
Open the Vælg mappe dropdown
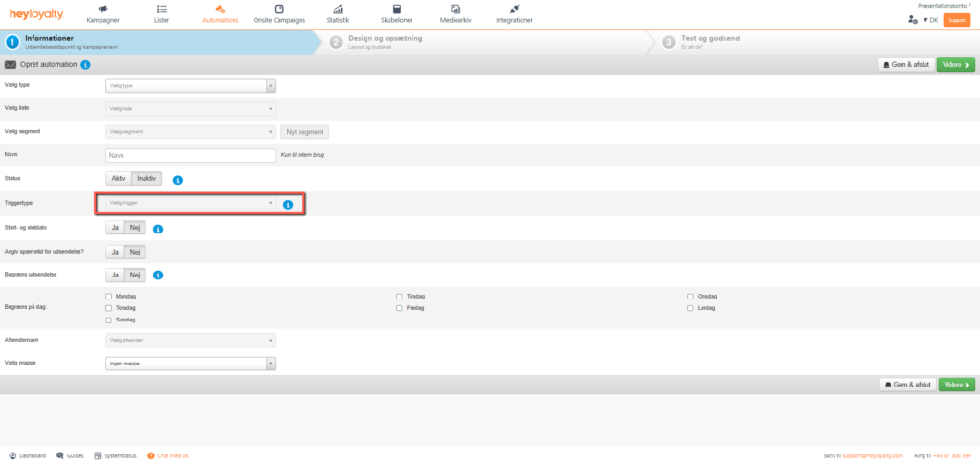point(189,364)
